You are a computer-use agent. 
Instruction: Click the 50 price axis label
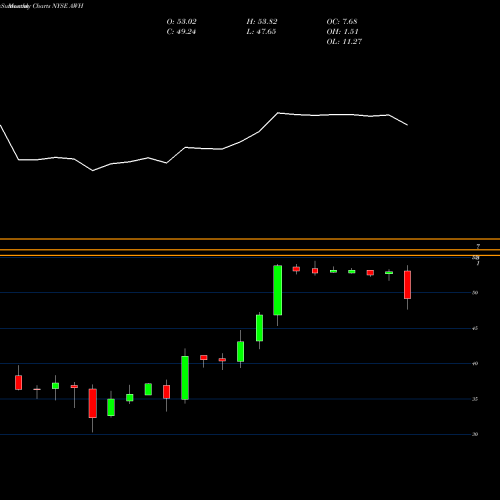click(x=475, y=293)
